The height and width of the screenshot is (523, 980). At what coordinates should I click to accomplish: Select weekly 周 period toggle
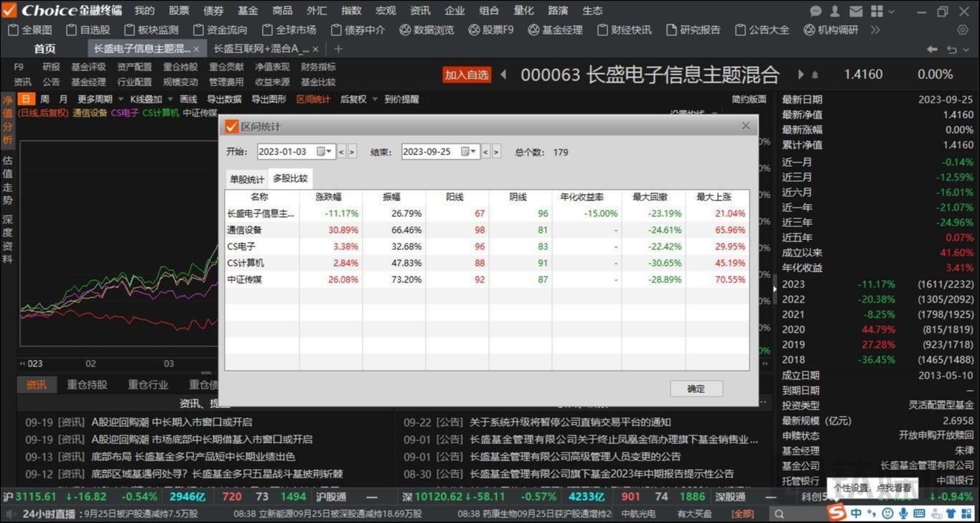click(45, 99)
